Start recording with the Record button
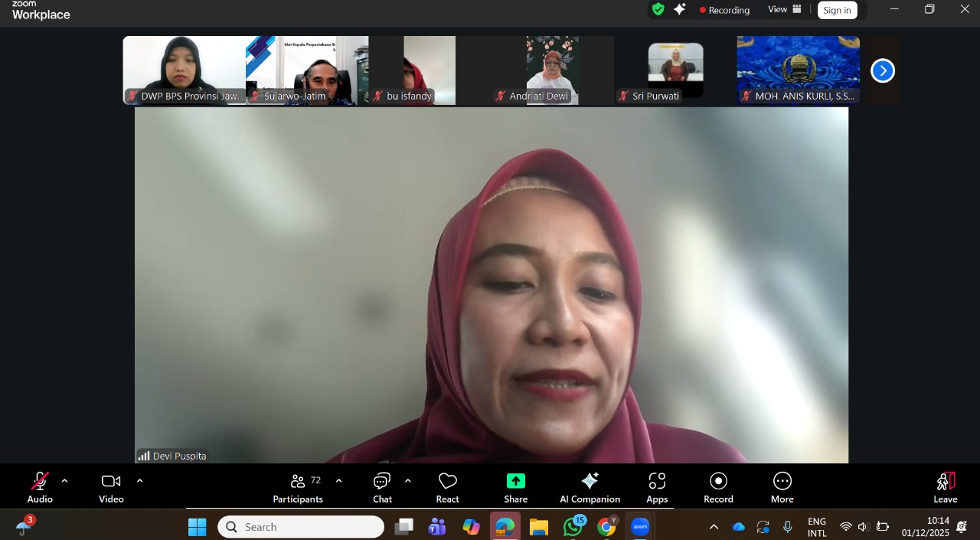 [718, 488]
